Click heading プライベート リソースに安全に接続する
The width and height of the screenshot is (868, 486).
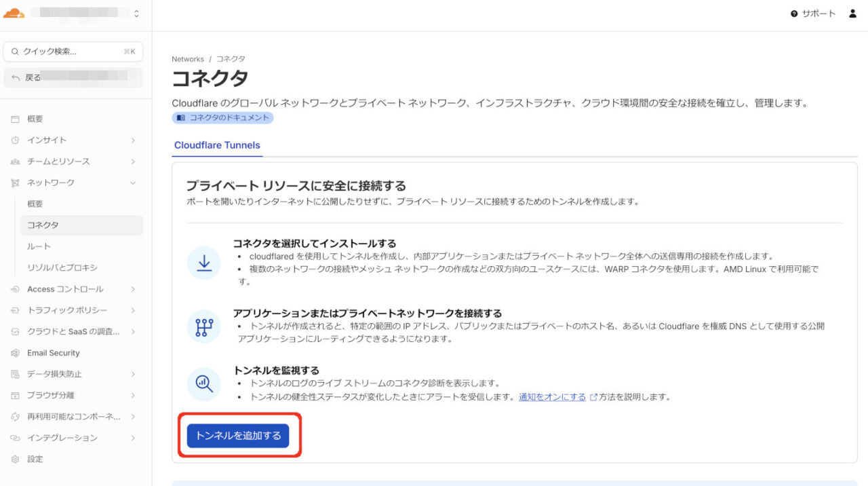296,185
